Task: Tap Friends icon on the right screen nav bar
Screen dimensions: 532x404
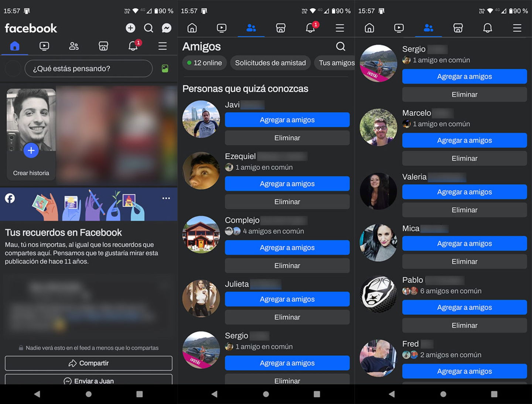Action: click(429, 28)
